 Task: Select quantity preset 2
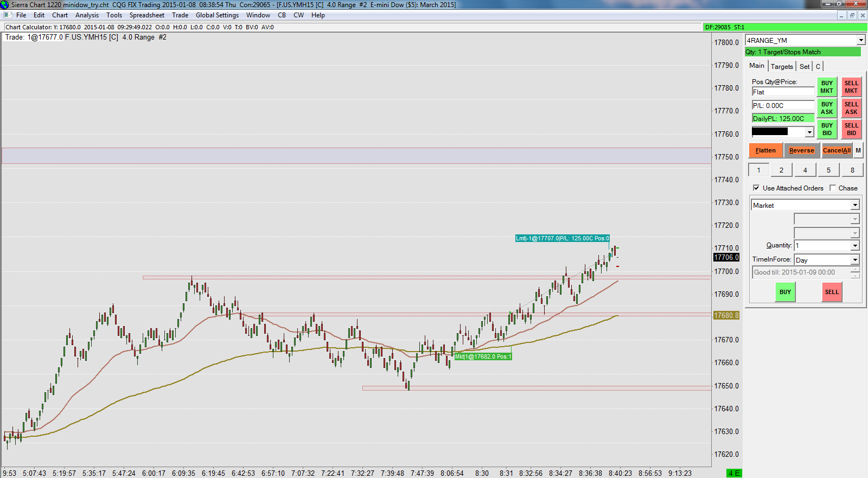[x=781, y=170]
